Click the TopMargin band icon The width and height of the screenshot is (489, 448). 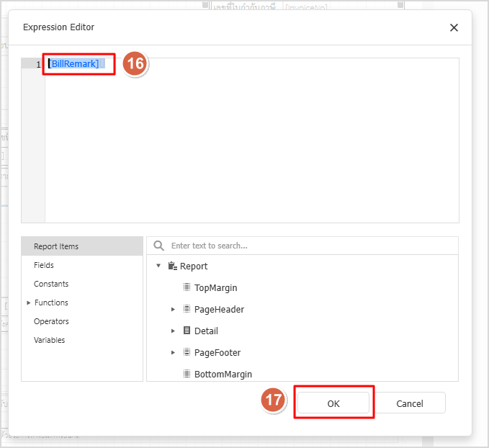click(187, 287)
